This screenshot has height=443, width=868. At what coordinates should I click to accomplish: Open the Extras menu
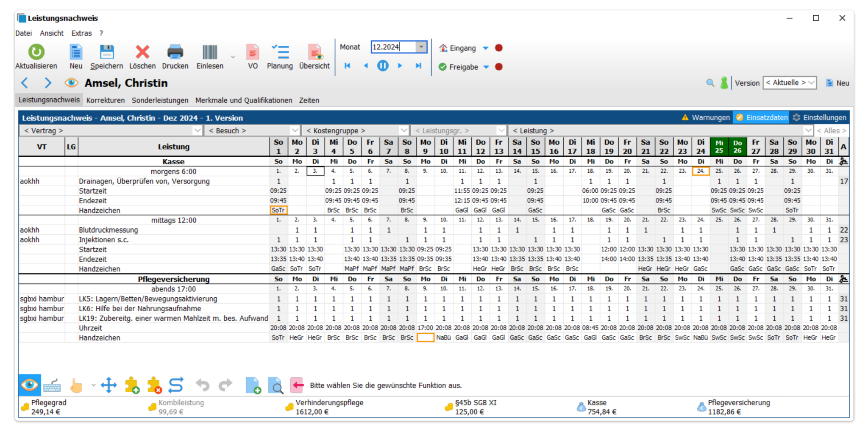[x=81, y=33]
